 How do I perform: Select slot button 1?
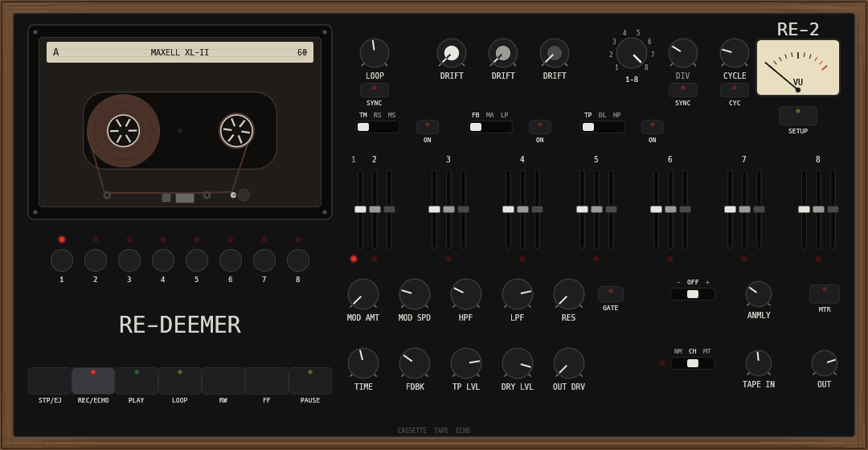click(61, 260)
